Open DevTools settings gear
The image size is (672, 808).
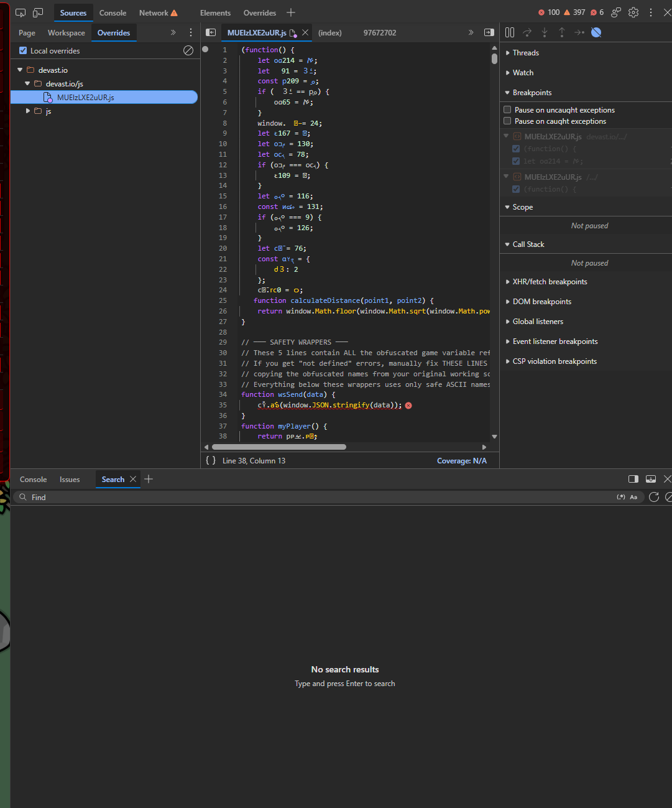(x=633, y=12)
